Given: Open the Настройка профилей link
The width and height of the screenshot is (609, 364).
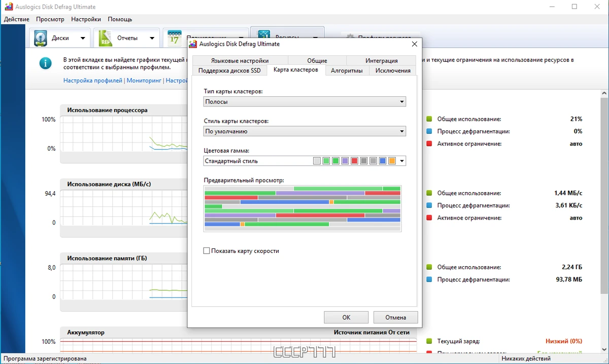Looking at the screenshot, I should click(x=93, y=80).
